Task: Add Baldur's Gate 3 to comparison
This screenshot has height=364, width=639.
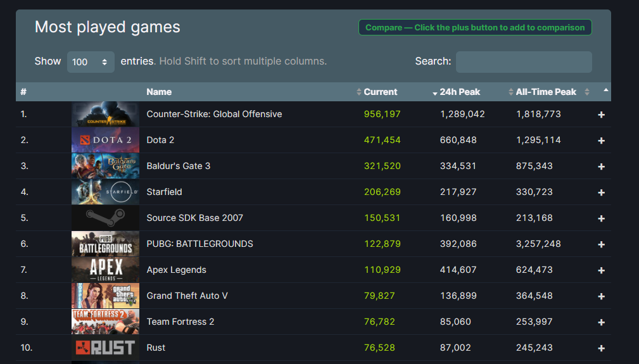Action: (x=601, y=166)
